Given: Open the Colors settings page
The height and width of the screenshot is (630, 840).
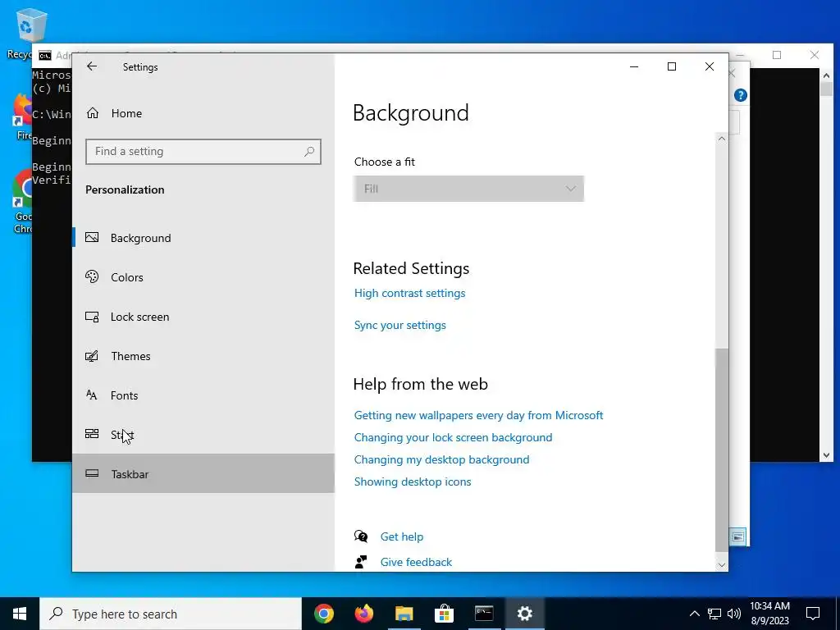Looking at the screenshot, I should coord(203,277).
